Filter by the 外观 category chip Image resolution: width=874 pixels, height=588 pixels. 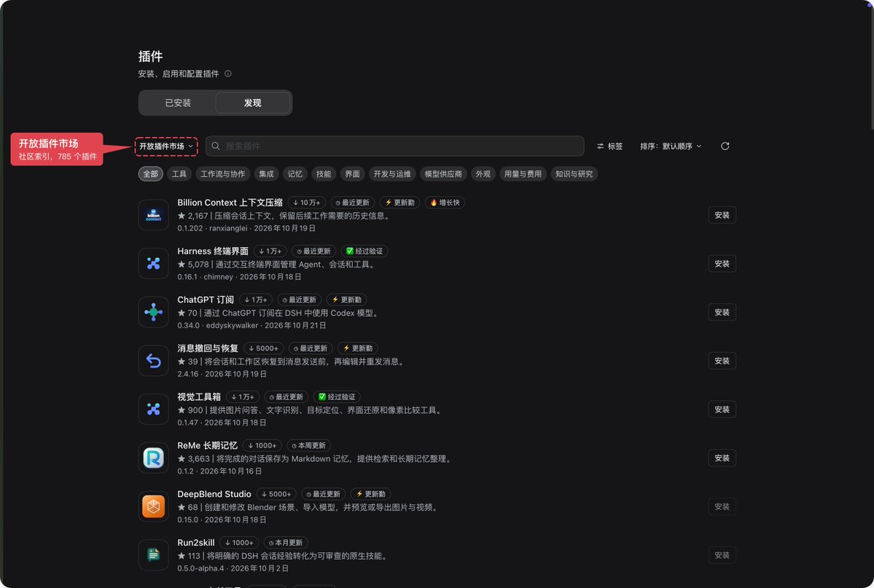tap(483, 174)
